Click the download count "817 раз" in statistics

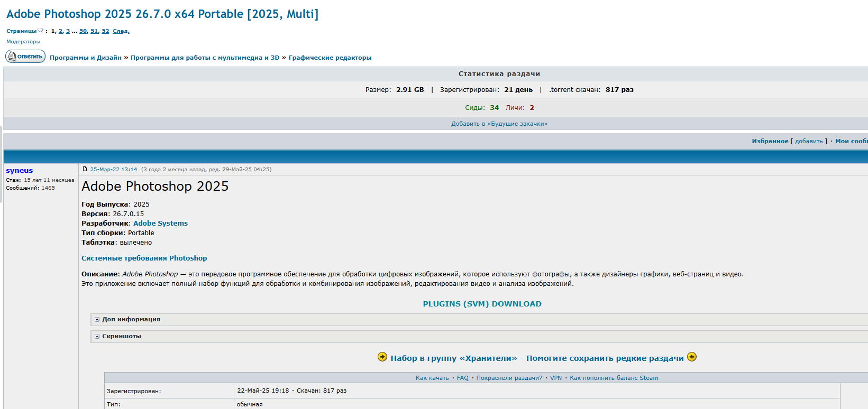click(619, 90)
